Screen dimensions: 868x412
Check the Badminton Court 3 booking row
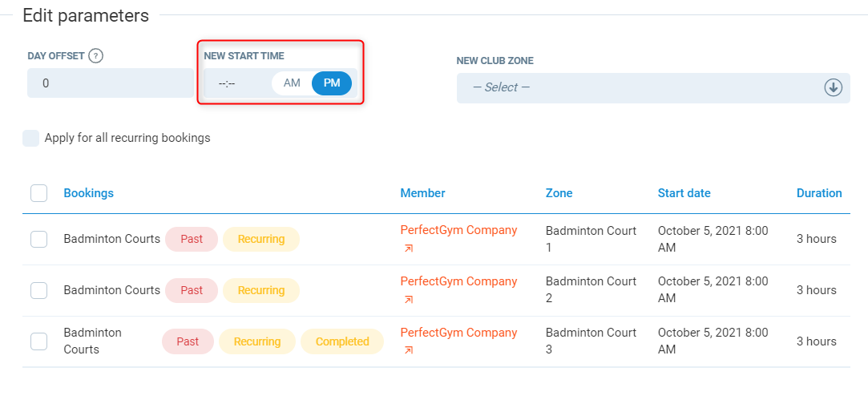point(38,341)
